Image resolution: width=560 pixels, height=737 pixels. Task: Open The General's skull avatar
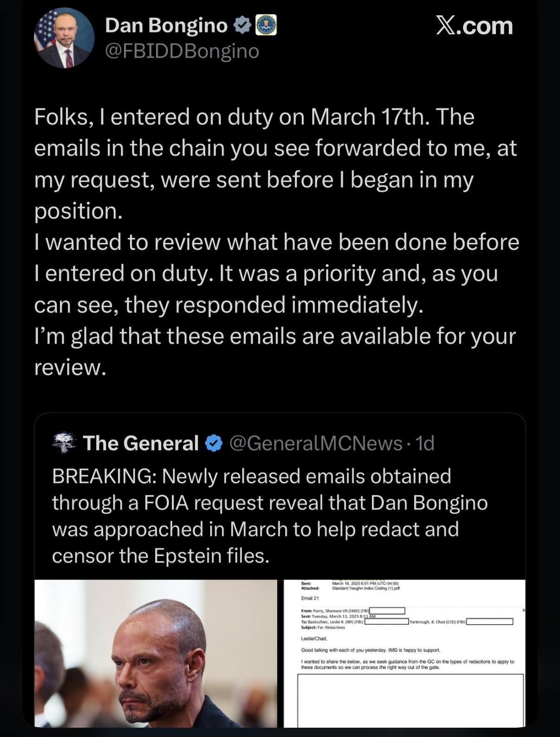click(64, 443)
